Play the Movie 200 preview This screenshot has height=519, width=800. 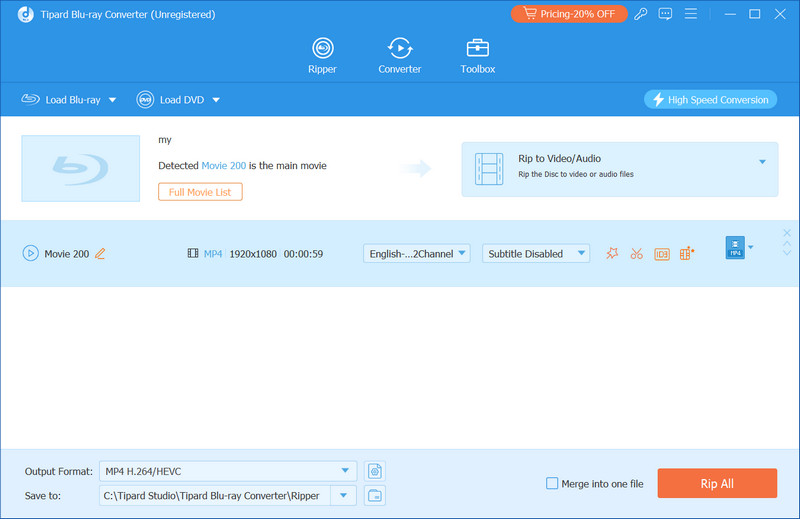[x=31, y=253]
